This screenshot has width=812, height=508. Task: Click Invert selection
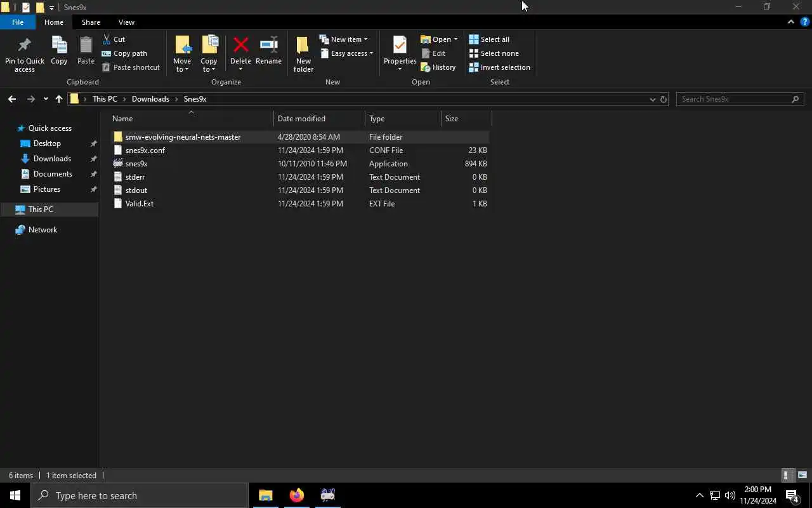(x=499, y=67)
